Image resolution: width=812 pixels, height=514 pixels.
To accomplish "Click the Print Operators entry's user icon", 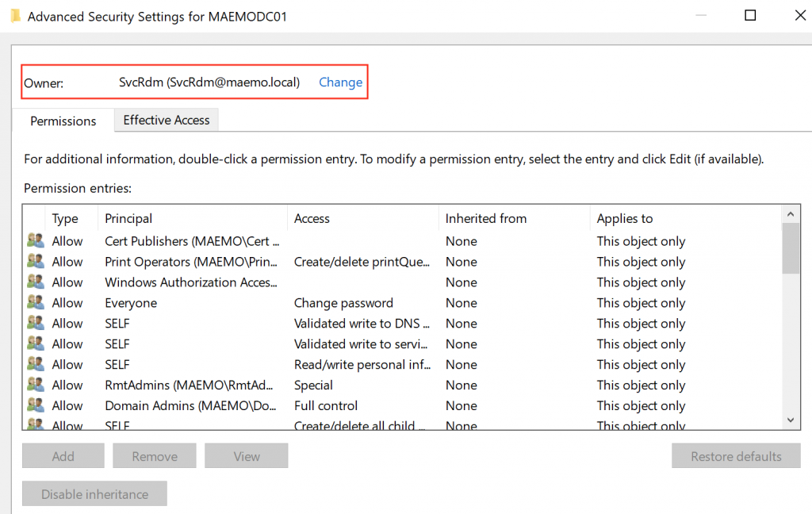I will click(35, 261).
